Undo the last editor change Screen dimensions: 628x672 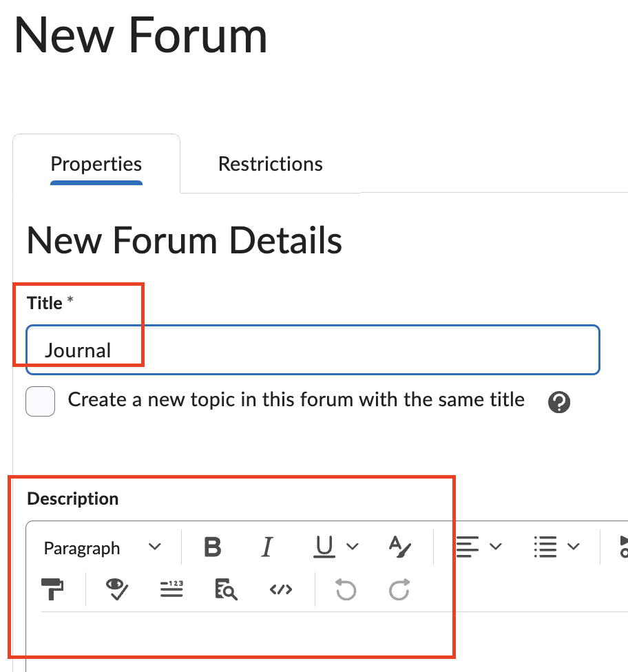coord(346,589)
